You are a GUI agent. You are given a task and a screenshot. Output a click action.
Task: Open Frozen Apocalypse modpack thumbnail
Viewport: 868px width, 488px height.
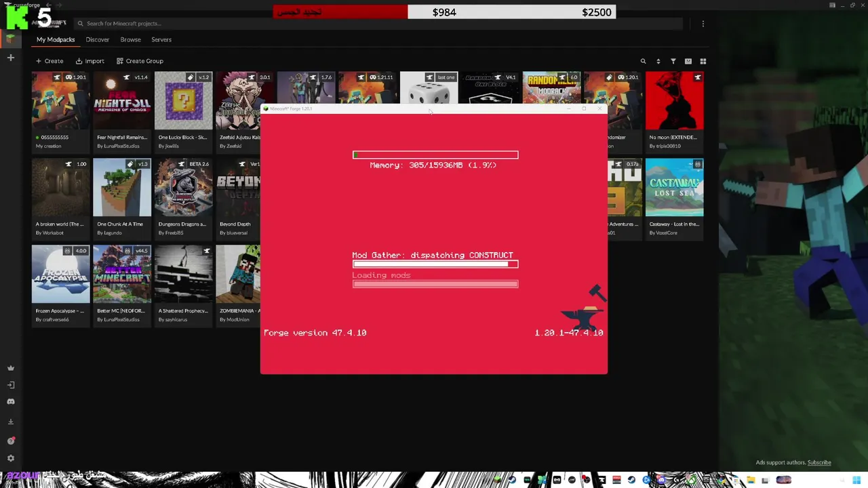[60, 274]
